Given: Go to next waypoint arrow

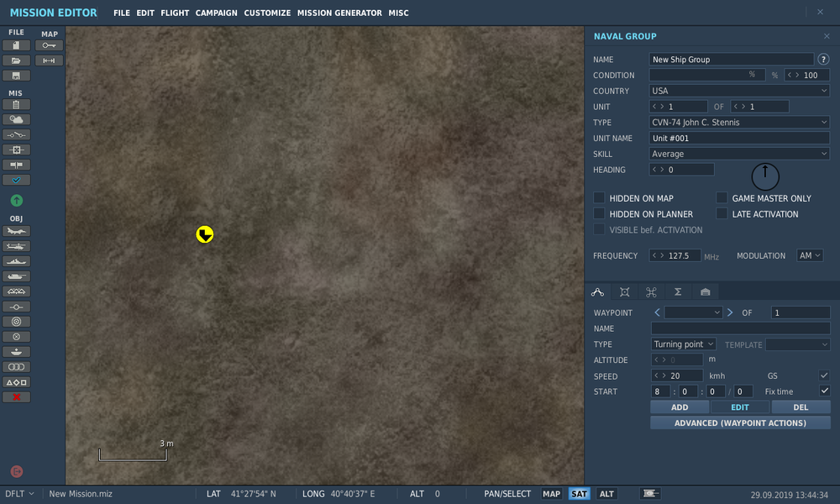Looking at the screenshot, I should [730, 312].
